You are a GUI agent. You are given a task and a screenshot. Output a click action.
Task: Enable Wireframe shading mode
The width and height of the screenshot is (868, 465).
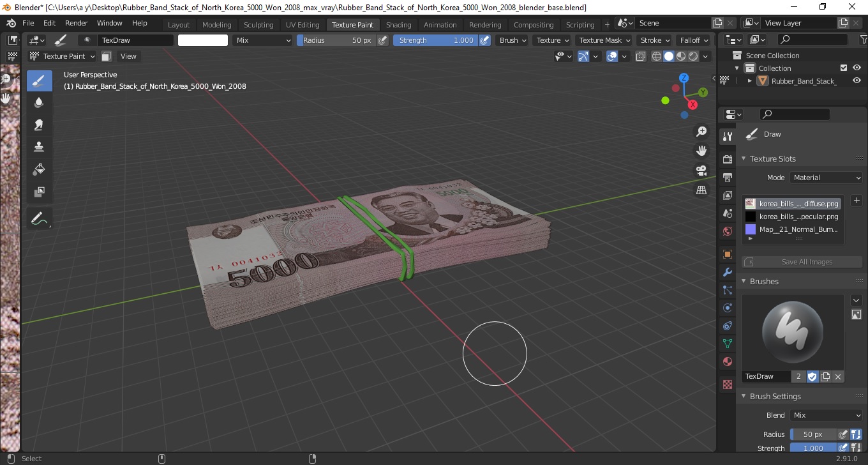(x=657, y=56)
